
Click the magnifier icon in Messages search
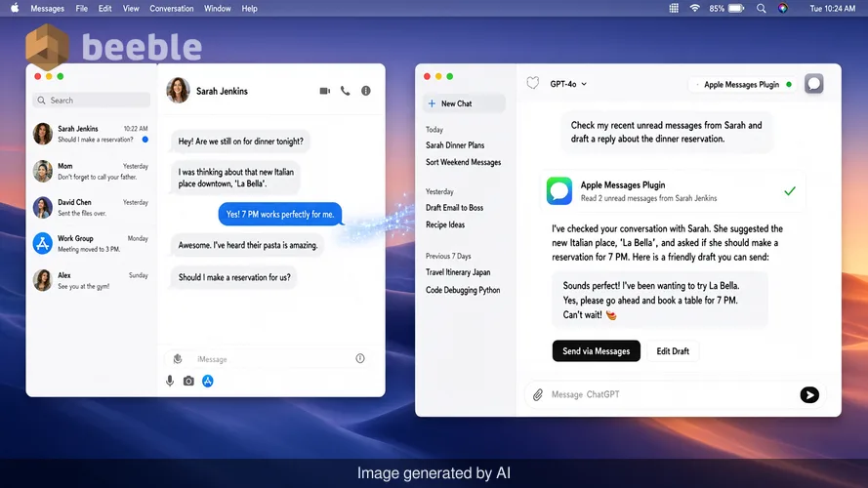[42, 101]
